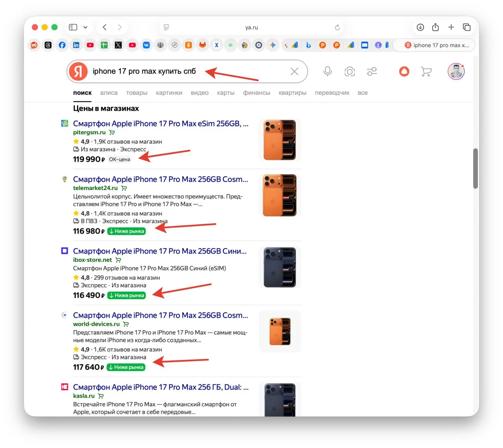503x448 pixels.
Task: Switch to the "картинки" tab
Action: pyautogui.click(x=169, y=93)
